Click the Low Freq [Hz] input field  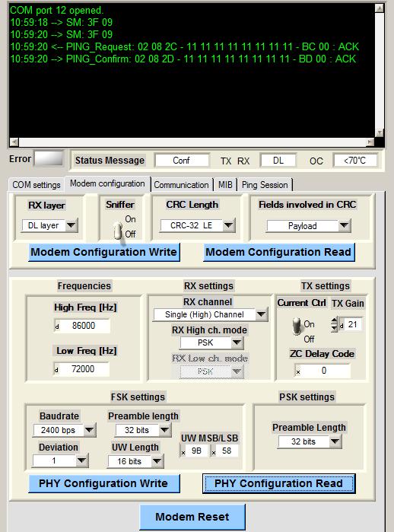click(84, 369)
